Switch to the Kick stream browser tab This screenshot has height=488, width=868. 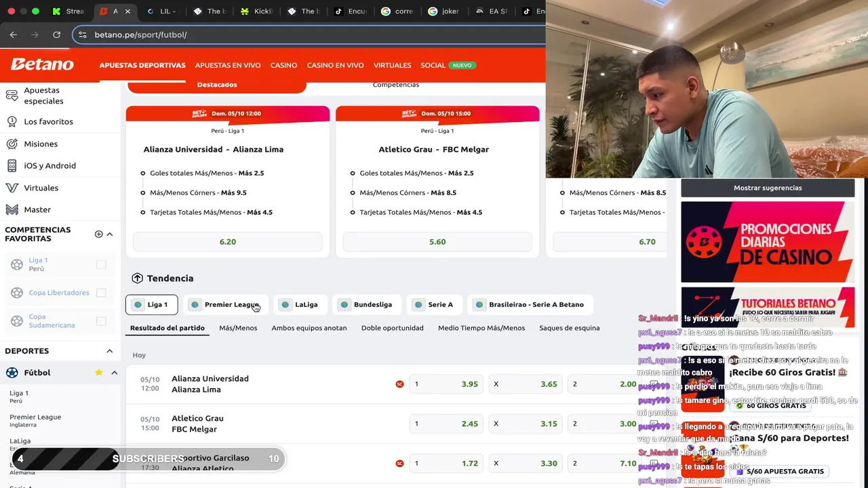pyautogui.click(x=68, y=12)
